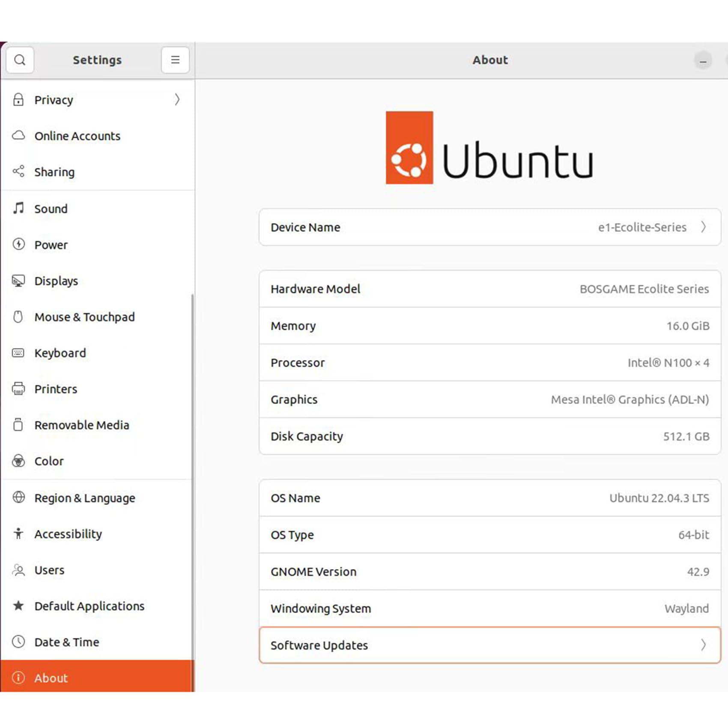The height and width of the screenshot is (728, 728).
Task: Select the Power settings icon
Action: 18,245
